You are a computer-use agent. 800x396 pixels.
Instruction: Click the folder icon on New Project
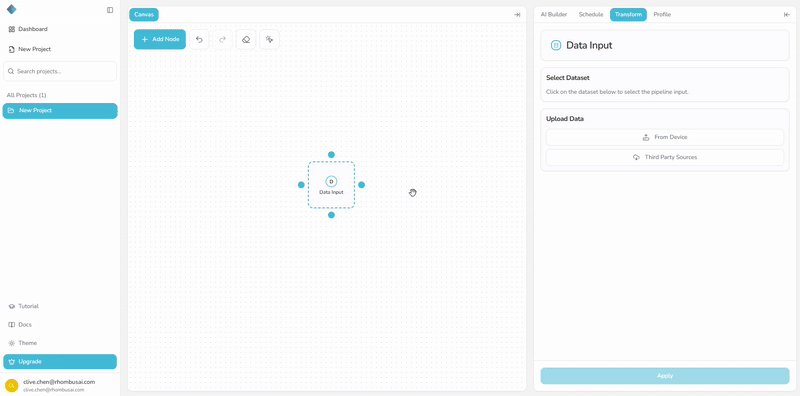click(x=11, y=110)
